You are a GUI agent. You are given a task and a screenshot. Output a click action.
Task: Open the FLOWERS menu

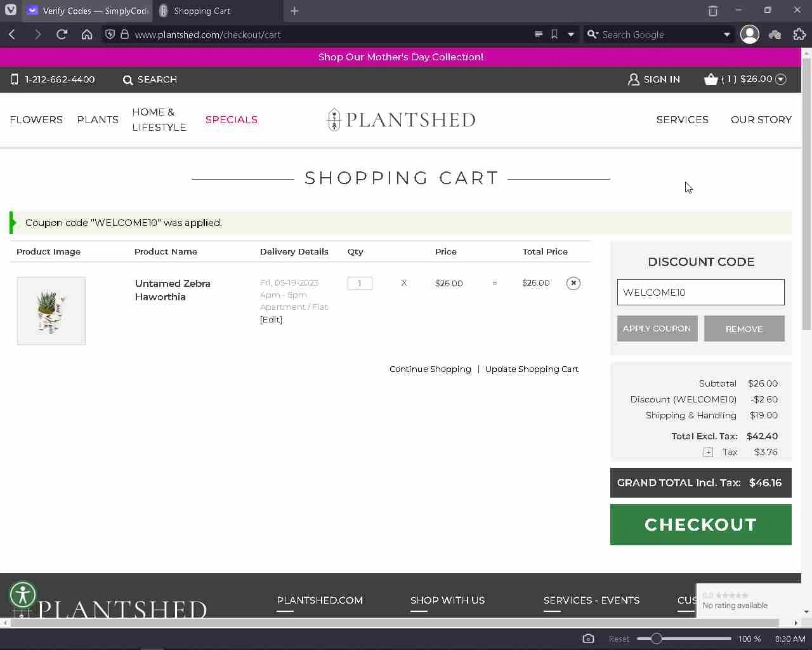click(x=36, y=119)
